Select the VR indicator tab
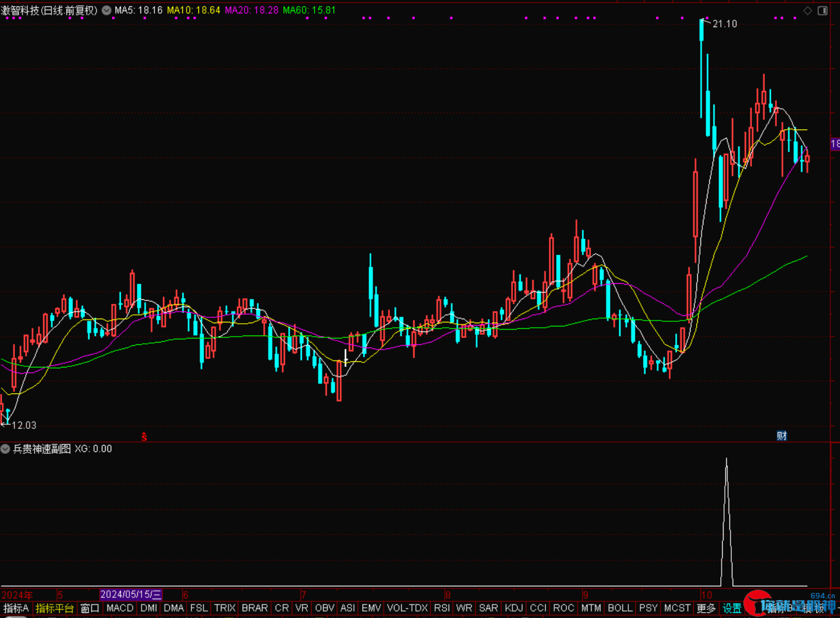The image size is (840, 618). [302, 608]
